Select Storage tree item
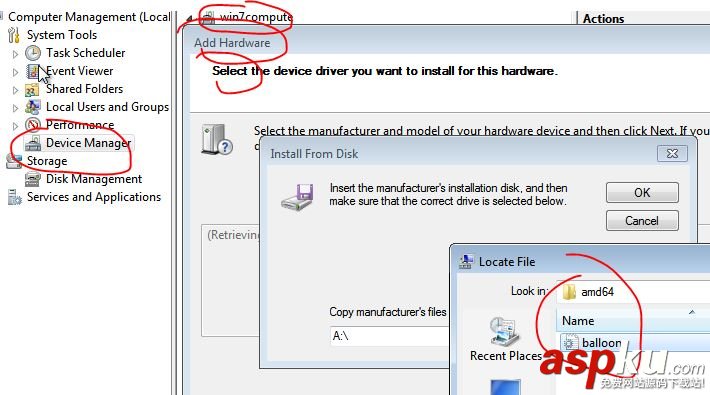 pos(47,161)
